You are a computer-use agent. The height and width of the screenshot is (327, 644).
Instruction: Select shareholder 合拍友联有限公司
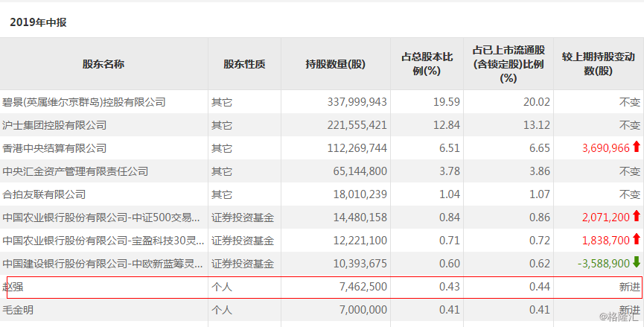[x=44, y=194]
